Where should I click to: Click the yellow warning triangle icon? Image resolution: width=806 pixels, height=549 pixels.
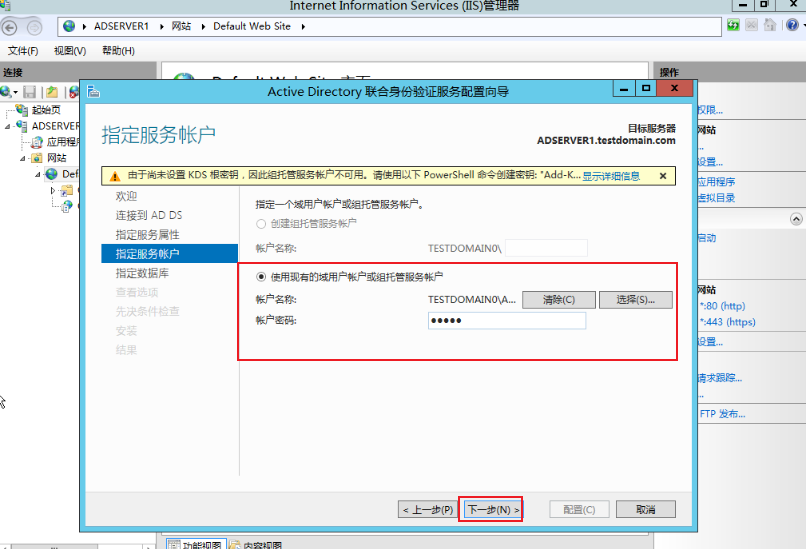tap(115, 176)
